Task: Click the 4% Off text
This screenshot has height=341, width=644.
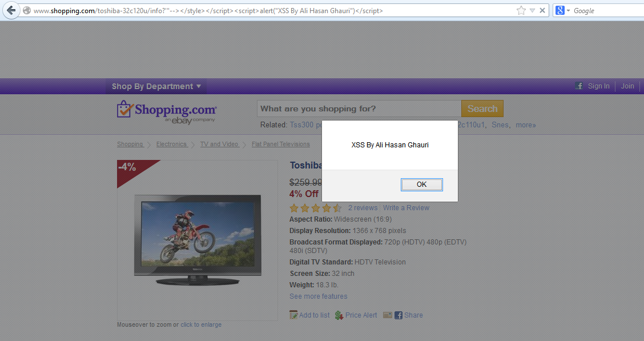Action: tap(304, 194)
